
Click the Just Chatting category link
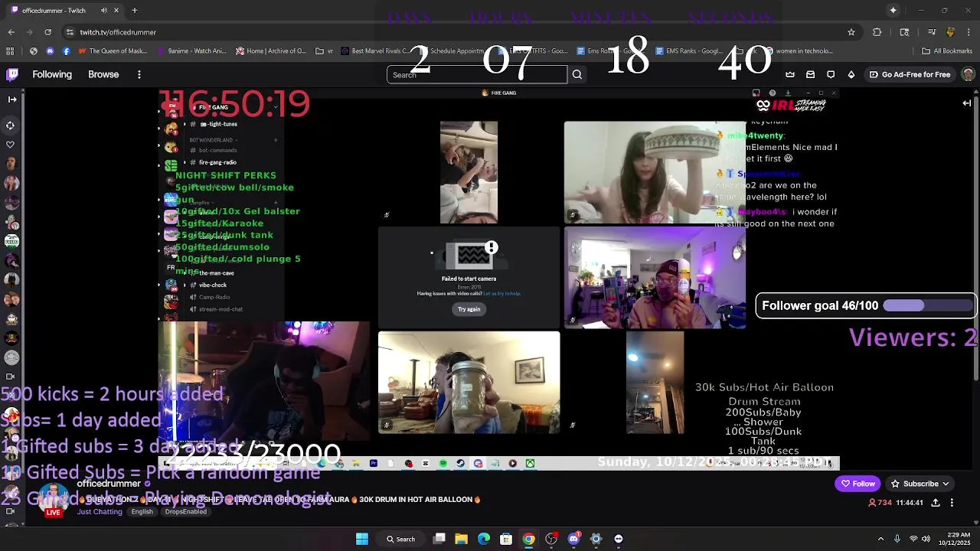100,511
